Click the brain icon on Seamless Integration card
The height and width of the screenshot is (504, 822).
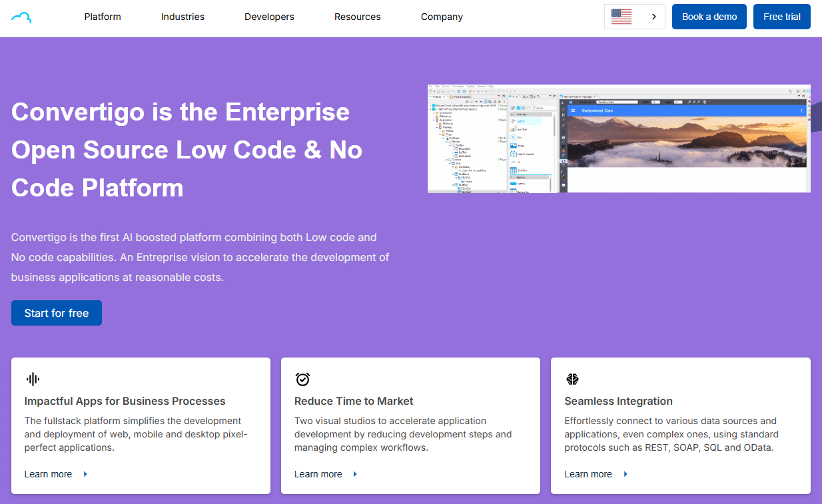point(572,379)
